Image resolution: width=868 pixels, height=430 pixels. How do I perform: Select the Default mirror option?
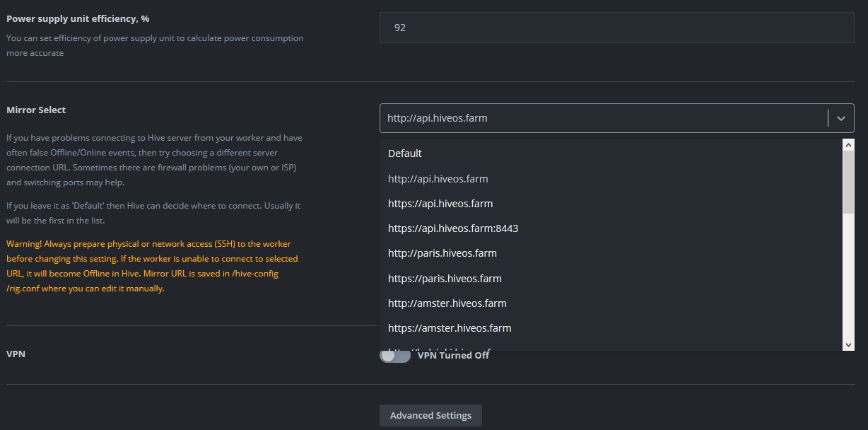tap(405, 153)
